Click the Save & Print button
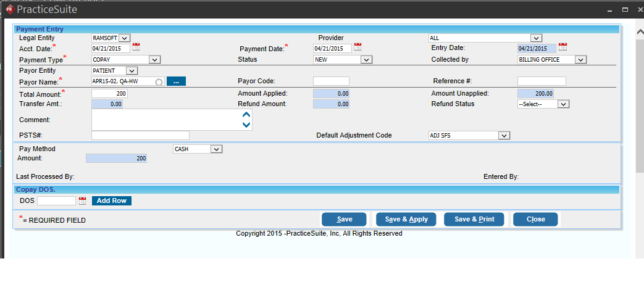 click(x=474, y=220)
